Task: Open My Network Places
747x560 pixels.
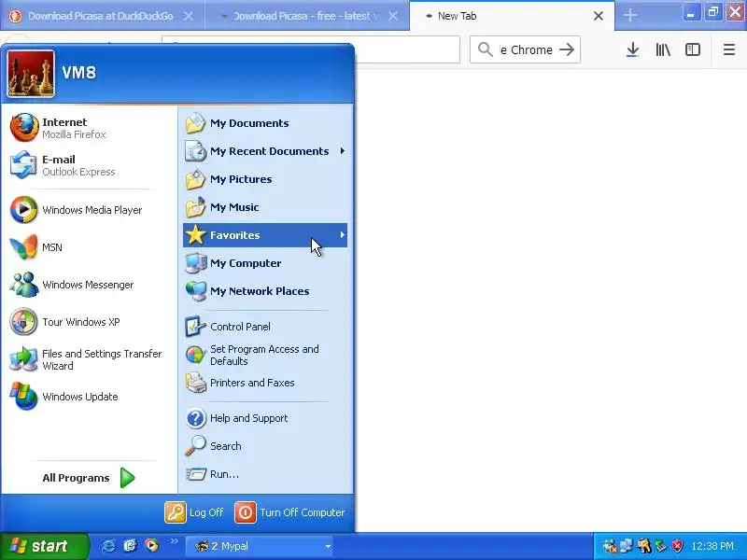Action: tap(265, 291)
